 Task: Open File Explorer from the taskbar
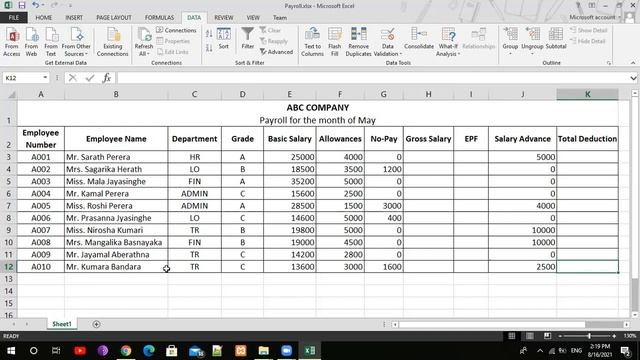click(264, 350)
